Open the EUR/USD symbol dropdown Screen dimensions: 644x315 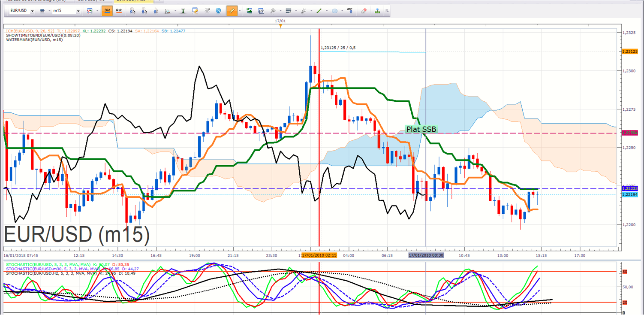tap(21, 11)
